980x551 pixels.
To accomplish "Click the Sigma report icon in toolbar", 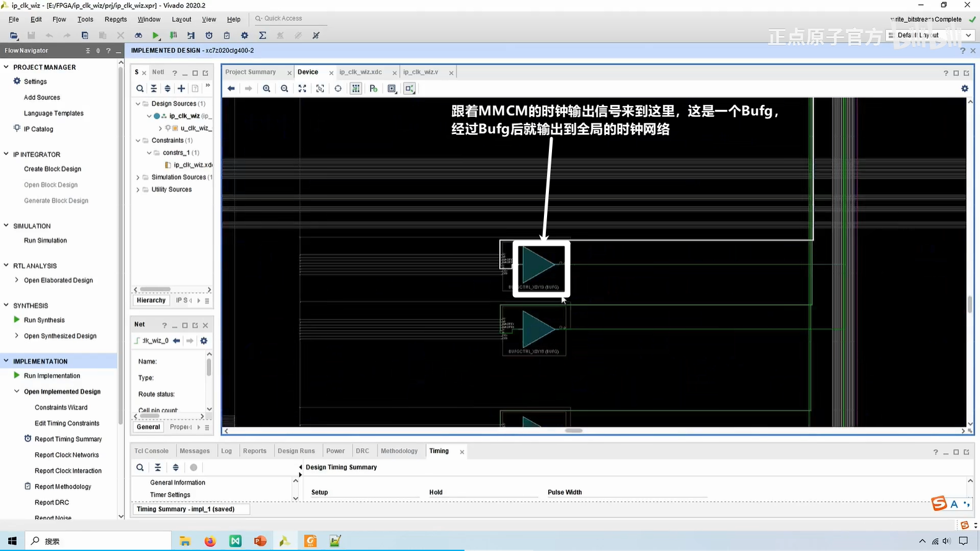I will [262, 35].
